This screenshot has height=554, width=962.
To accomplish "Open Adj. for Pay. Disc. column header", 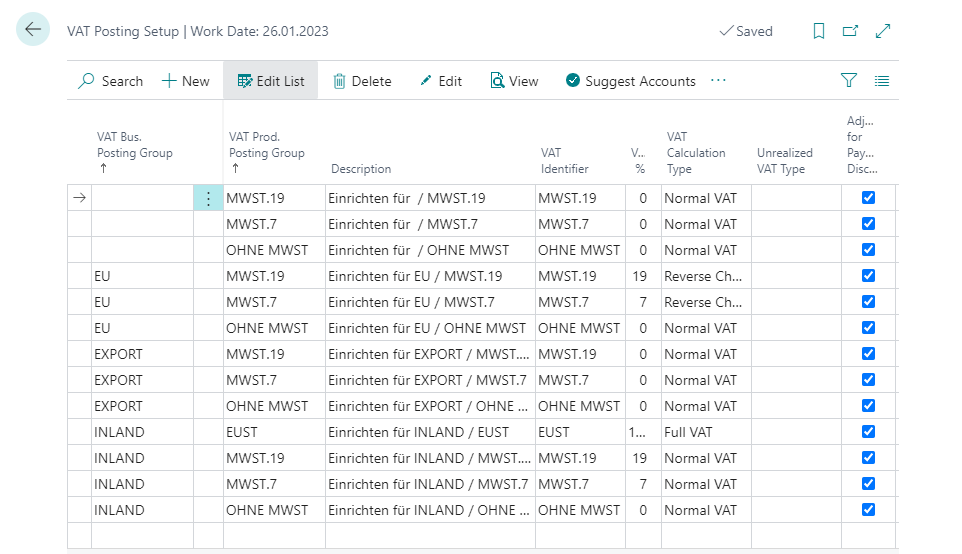I will pos(862,145).
